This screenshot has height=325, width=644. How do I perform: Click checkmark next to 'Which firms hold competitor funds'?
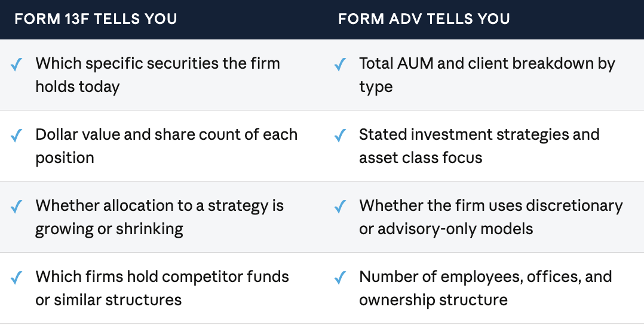pyautogui.click(x=16, y=277)
